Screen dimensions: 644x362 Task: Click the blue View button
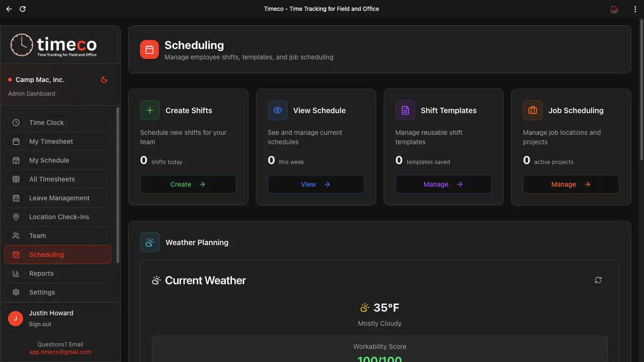click(x=316, y=184)
